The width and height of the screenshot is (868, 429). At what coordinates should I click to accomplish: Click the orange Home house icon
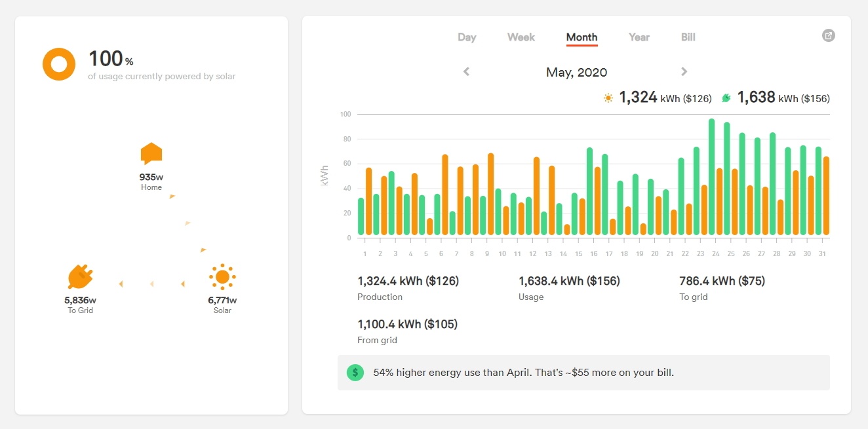click(x=151, y=154)
